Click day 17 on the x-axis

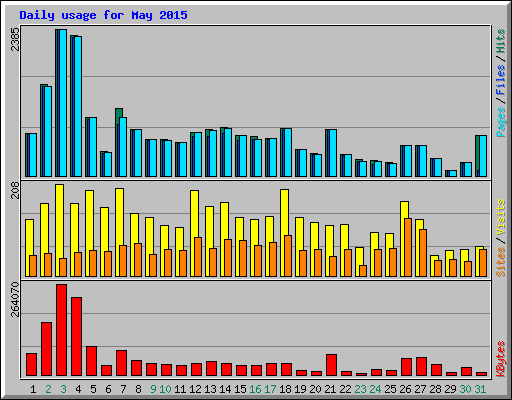[x=270, y=389]
